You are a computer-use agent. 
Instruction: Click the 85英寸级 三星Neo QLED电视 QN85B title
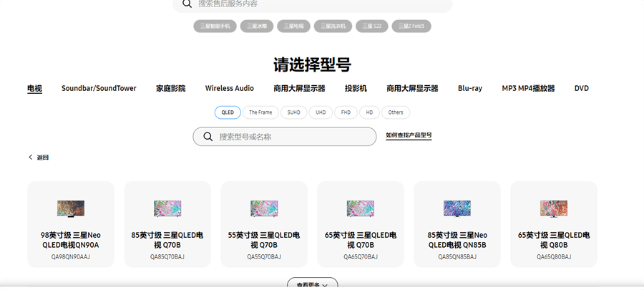[x=457, y=241]
